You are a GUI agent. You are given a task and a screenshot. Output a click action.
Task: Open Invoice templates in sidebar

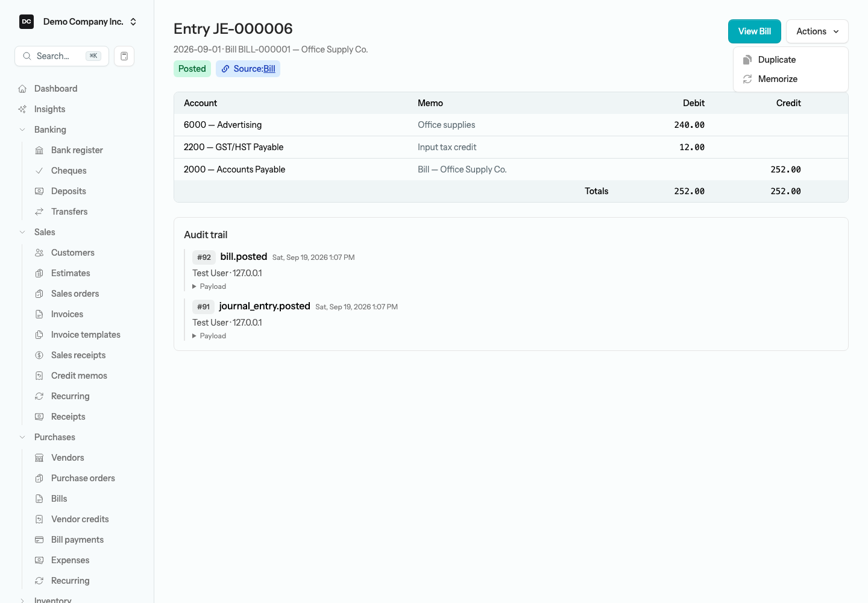(86, 335)
